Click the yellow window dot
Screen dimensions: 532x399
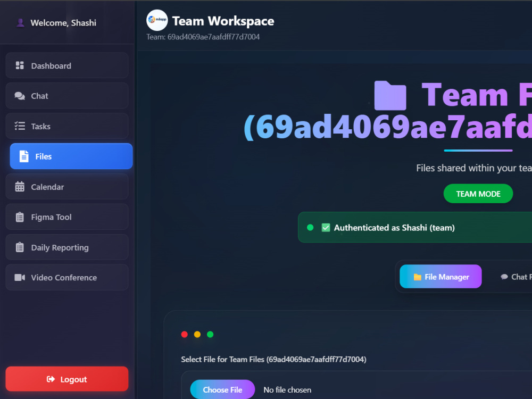click(x=197, y=335)
